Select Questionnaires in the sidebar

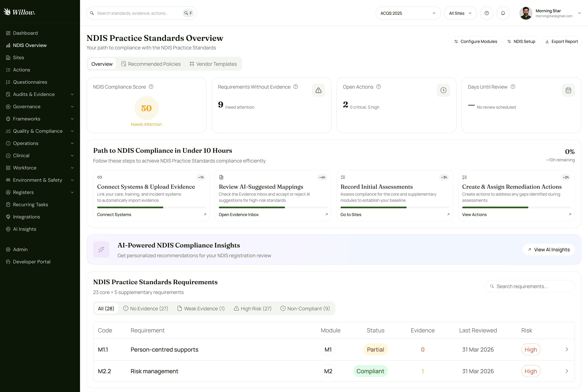coord(30,82)
